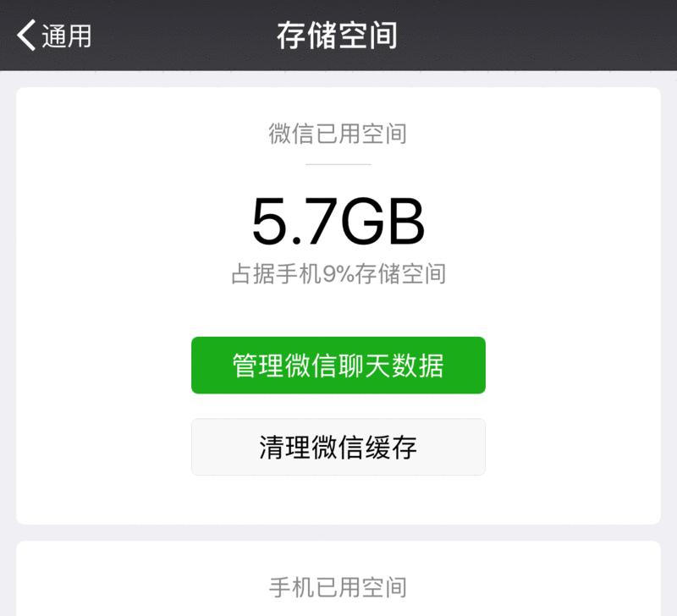This screenshot has width=677, height=616.
Task: Tap the 手机 word in 占据手机 caption
Action: 300,274
